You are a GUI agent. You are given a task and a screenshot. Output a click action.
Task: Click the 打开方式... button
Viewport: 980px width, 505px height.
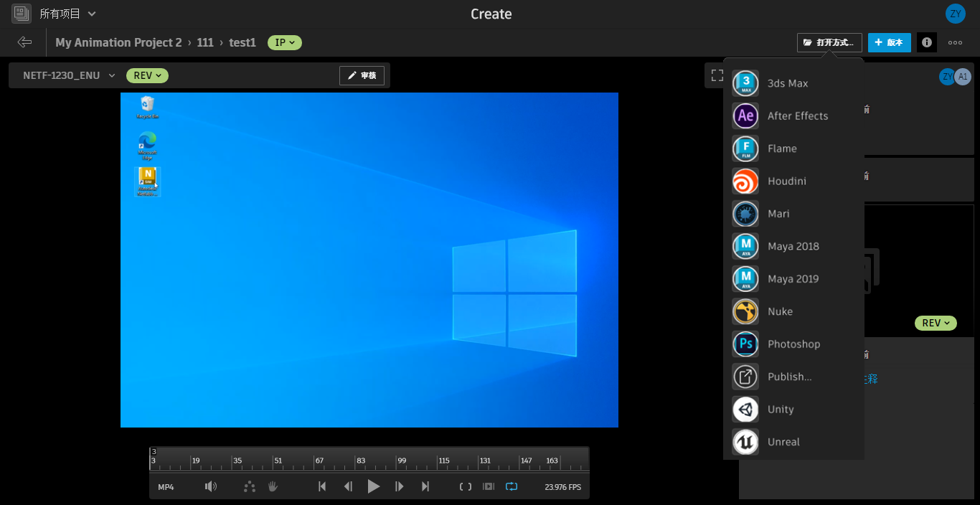point(829,42)
